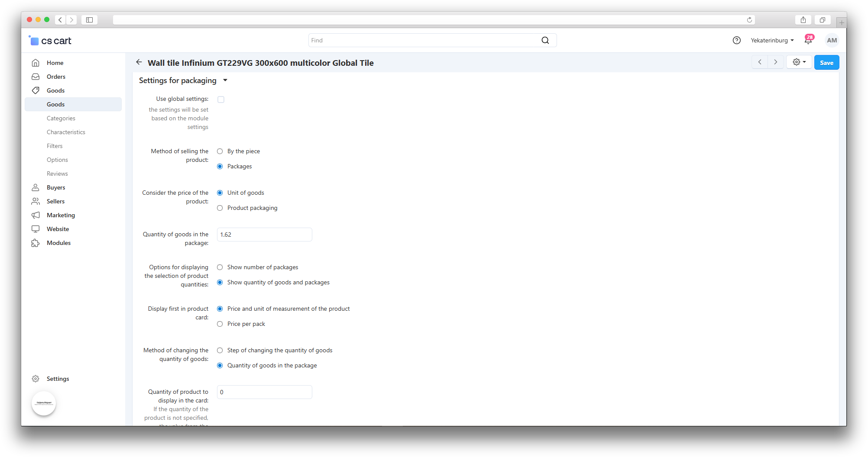Select Price per pack display option
868x457 pixels.
[x=220, y=324]
